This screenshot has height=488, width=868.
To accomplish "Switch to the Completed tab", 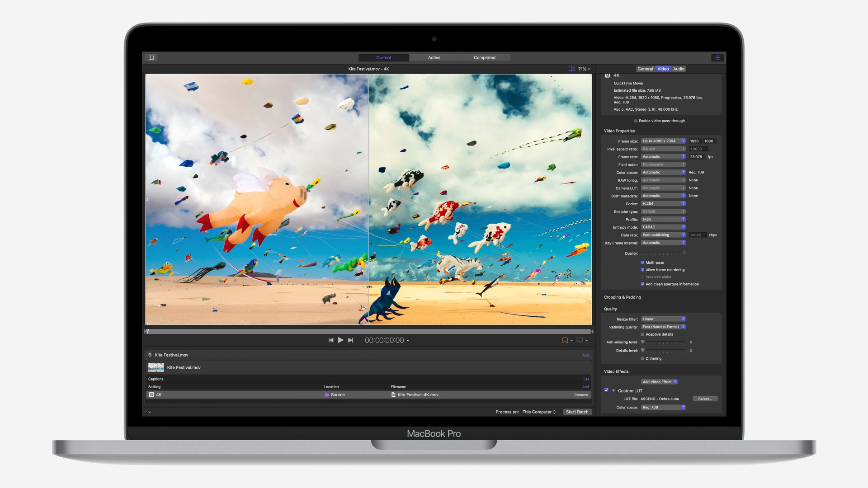I will [x=484, y=57].
